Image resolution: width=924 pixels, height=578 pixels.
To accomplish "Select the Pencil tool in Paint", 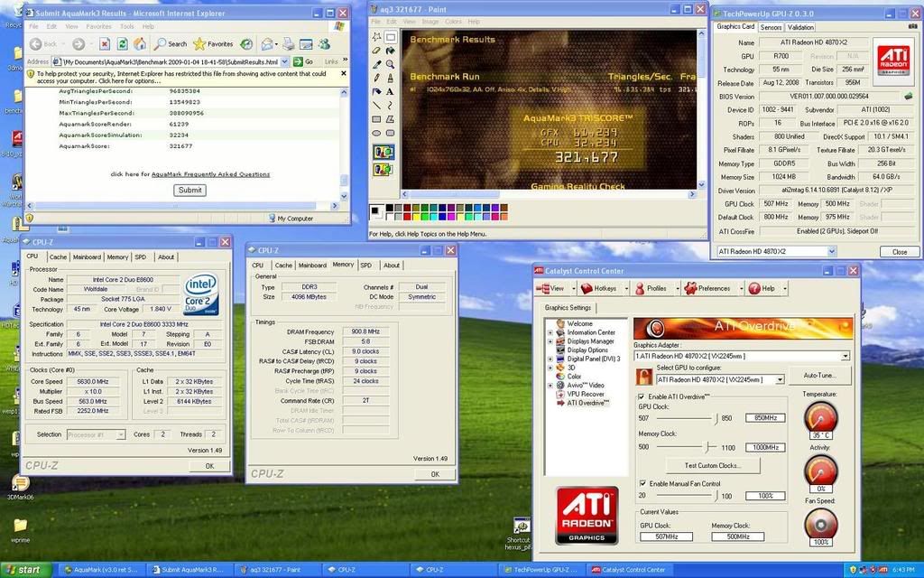I will 376,78.
